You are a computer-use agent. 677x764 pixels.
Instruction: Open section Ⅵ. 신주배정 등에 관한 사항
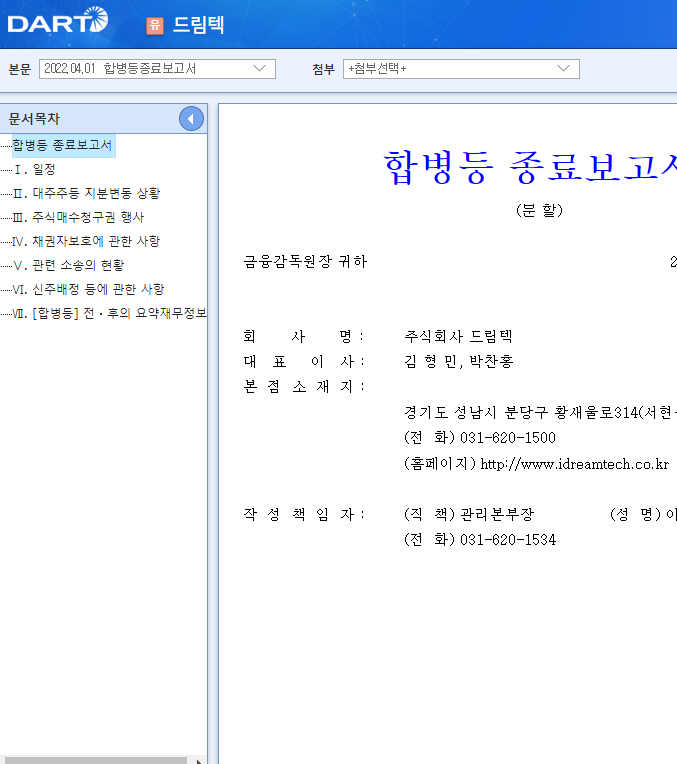[88, 289]
